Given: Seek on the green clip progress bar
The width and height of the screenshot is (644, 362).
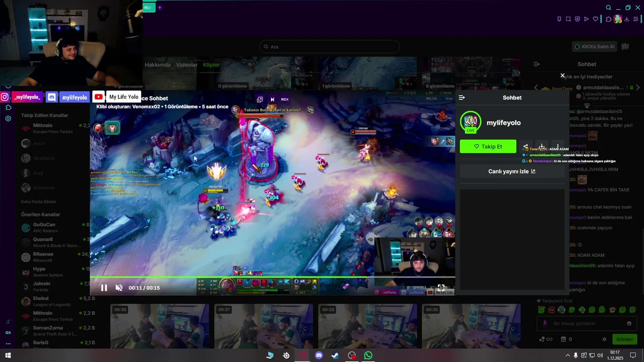Looking at the screenshot, I should coord(272,277).
